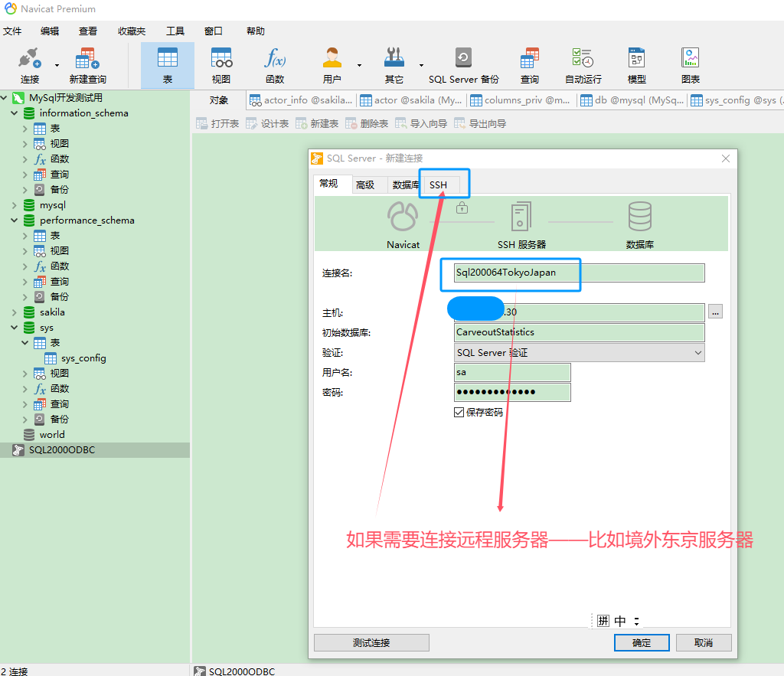Open the Favorites (收藏夹) menu
The width and height of the screenshot is (784, 676).
click(x=132, y=31)
